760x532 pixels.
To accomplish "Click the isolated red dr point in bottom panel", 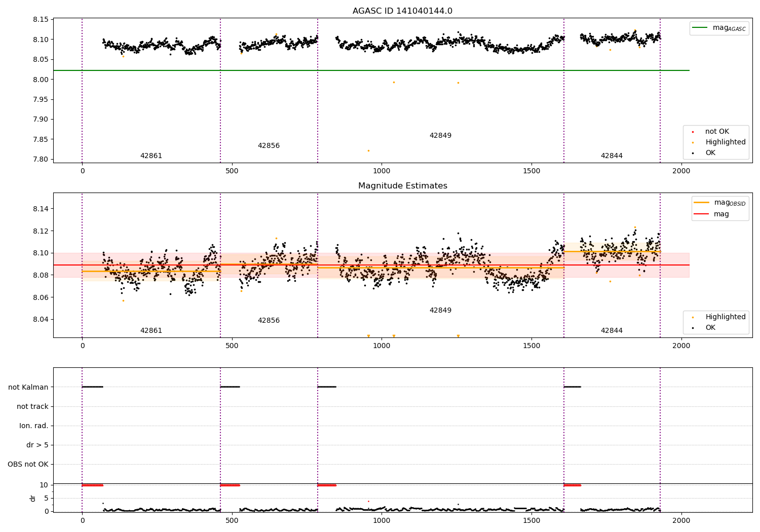I will pyautogui.click(x=368, y=501).
